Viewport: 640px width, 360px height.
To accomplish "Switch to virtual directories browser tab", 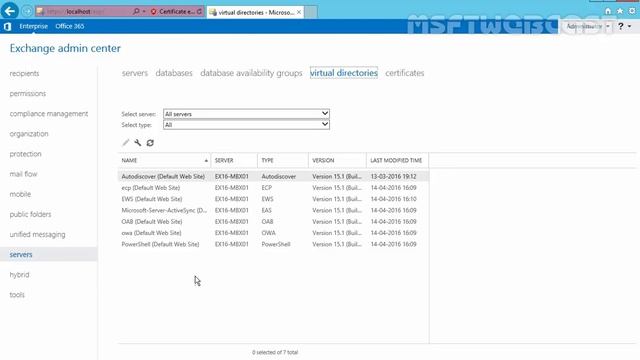I will (x=255, y=12).
